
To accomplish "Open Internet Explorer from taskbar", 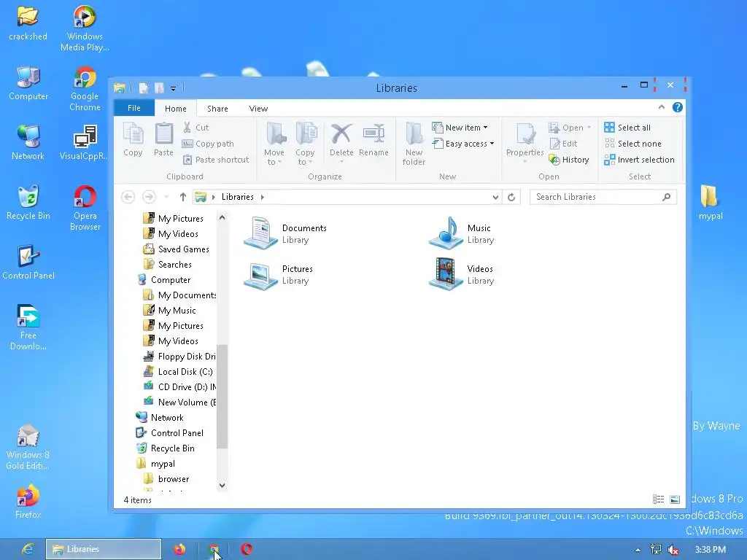I will point(27,549).
